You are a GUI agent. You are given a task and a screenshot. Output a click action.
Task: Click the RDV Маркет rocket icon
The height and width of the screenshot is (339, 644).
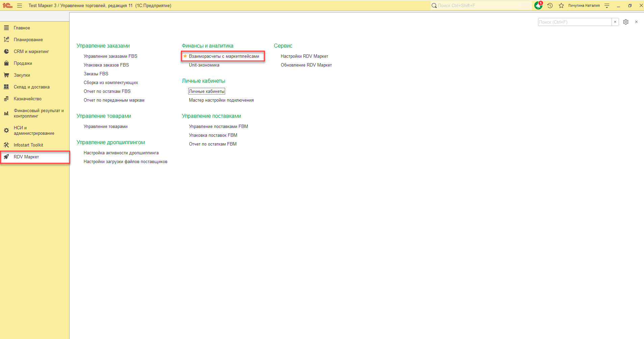pos(6,157)
